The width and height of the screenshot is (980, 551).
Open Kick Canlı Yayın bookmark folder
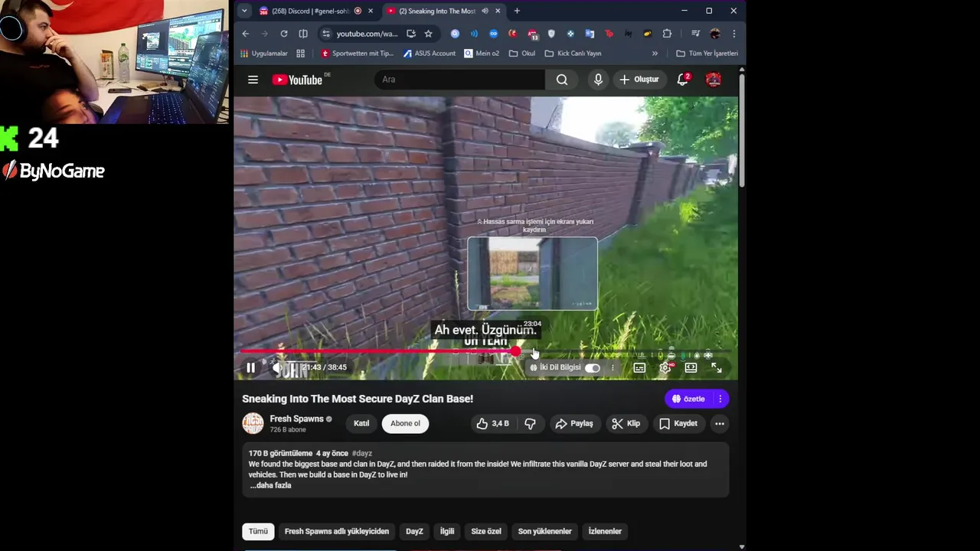coord(573,54)
